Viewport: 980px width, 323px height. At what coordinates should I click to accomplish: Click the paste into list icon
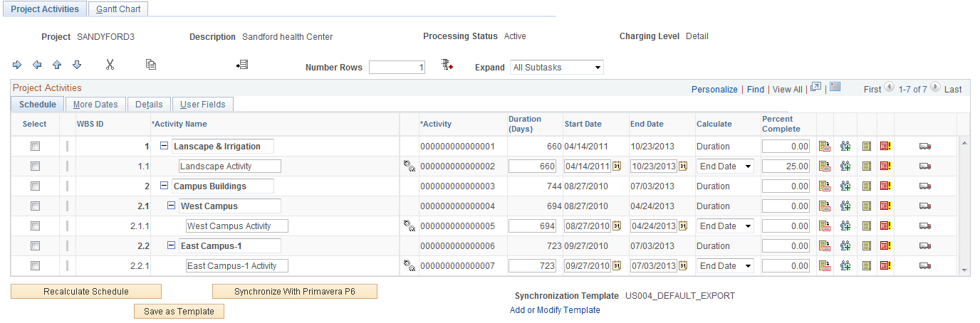click(242, 65)
